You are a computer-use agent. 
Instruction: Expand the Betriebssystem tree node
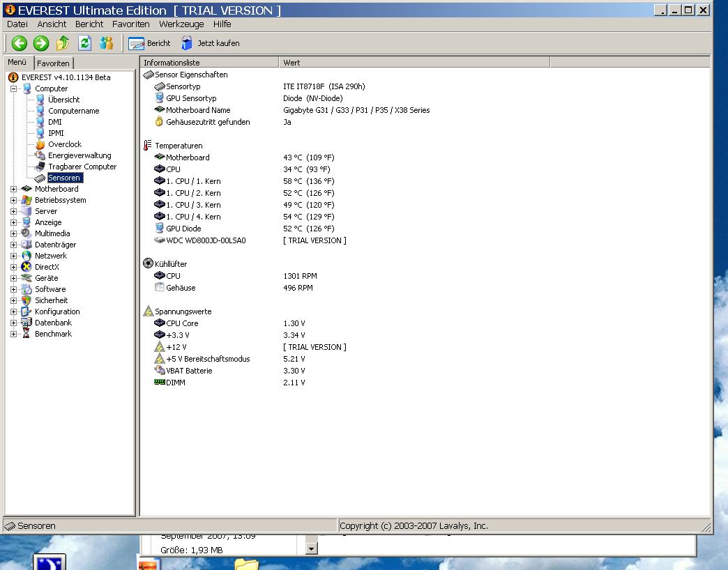click(13, 200)
